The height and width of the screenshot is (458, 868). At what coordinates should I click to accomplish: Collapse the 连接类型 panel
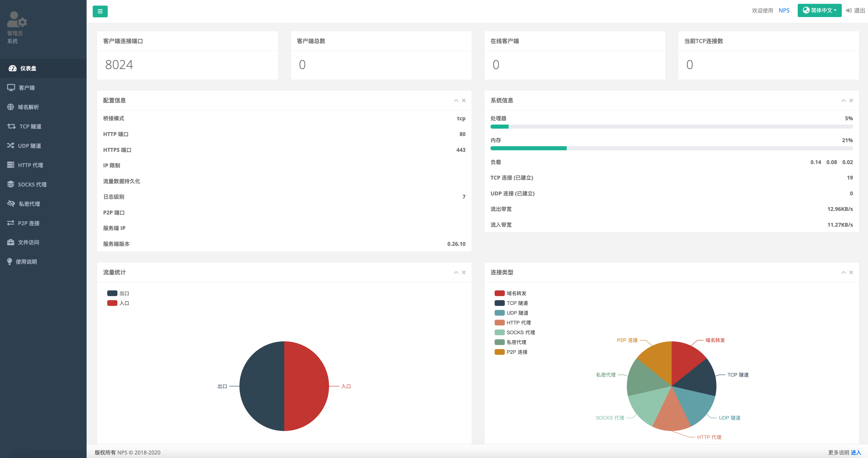tap(843, 272)
